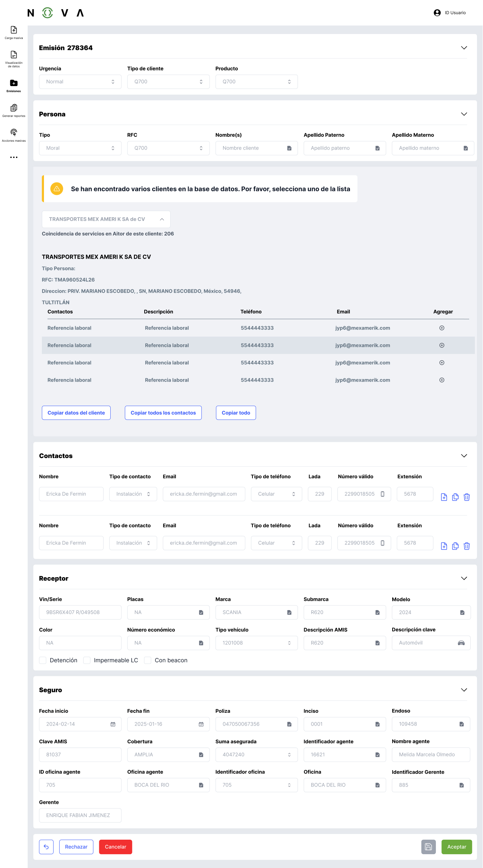Open the RFC dropdown
The height and width of the screenshot is (868, 483).
pyautogui.click(x=168, y=148)
